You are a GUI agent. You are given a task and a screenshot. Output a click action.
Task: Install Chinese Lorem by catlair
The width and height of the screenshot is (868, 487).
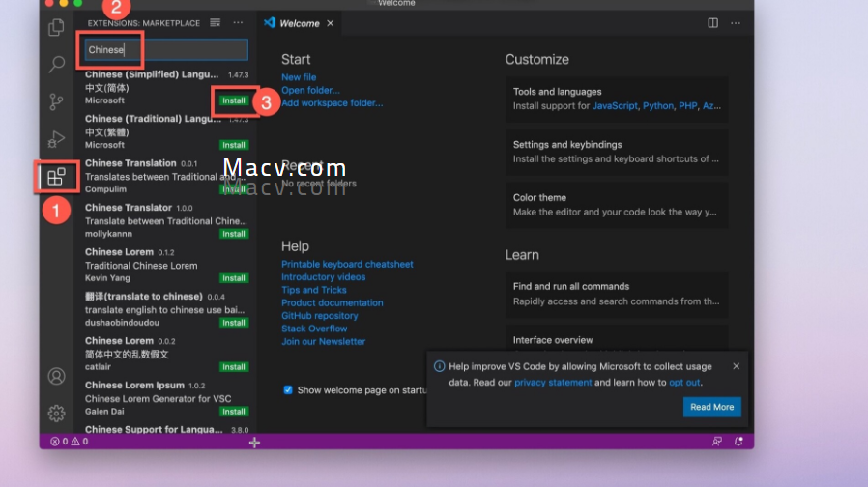234,367
